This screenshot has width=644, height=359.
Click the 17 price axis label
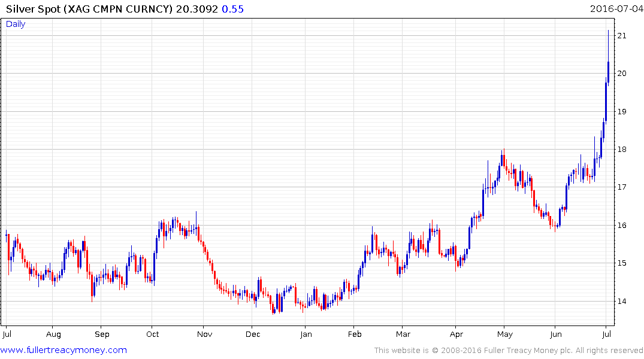click(x=622, y=187)
